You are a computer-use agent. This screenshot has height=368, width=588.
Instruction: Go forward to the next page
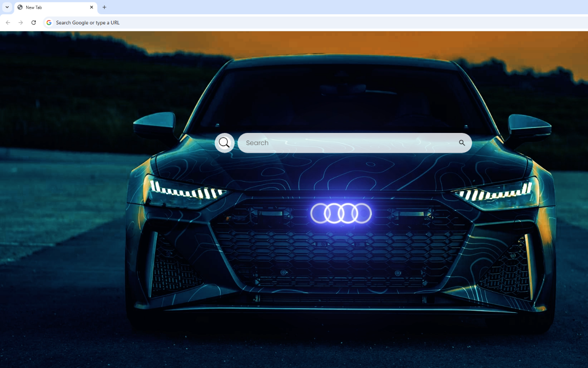(21, 23)
